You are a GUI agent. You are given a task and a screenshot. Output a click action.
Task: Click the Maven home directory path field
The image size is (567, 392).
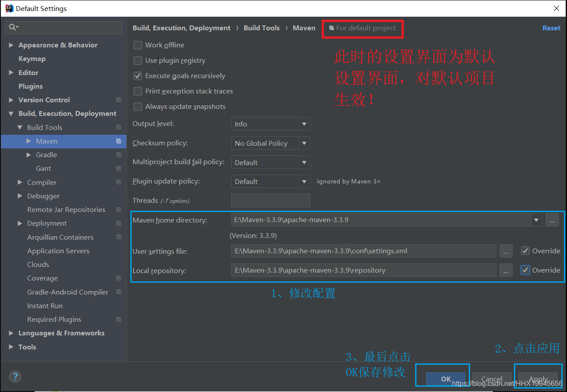[x=381, y=220]
